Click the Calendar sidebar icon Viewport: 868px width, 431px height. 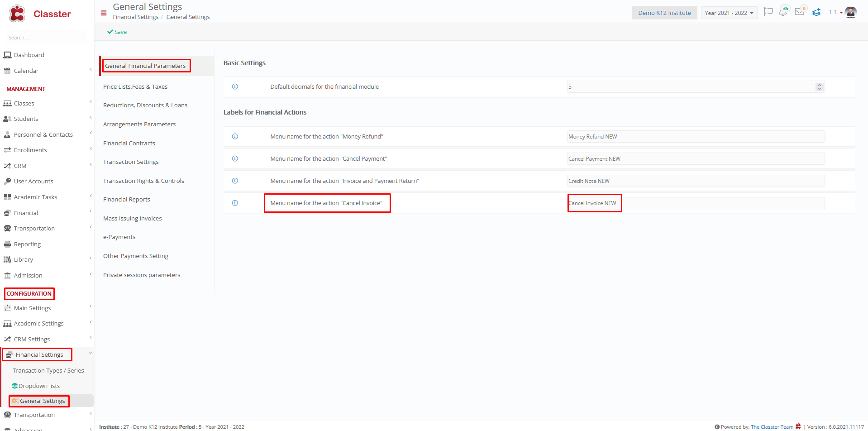pos(7,71)
